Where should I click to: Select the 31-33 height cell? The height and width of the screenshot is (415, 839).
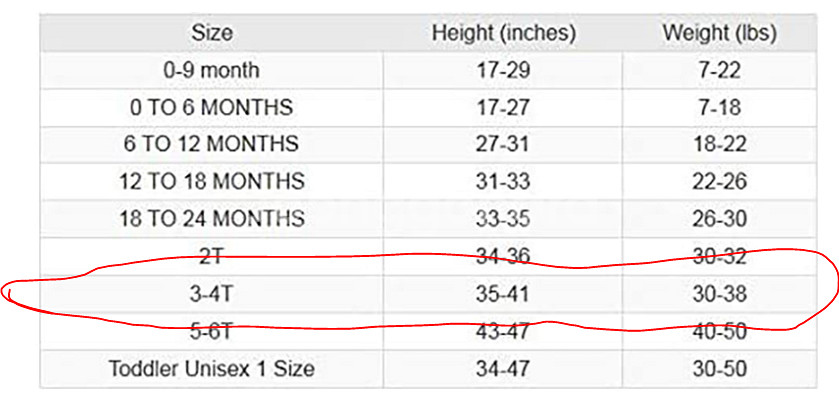pyautogui.click(x=503, y=182)
